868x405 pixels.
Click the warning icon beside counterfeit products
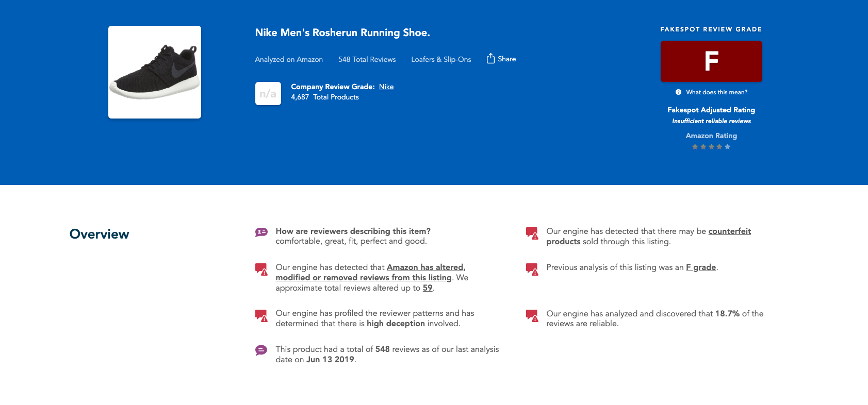click(532, 233)
